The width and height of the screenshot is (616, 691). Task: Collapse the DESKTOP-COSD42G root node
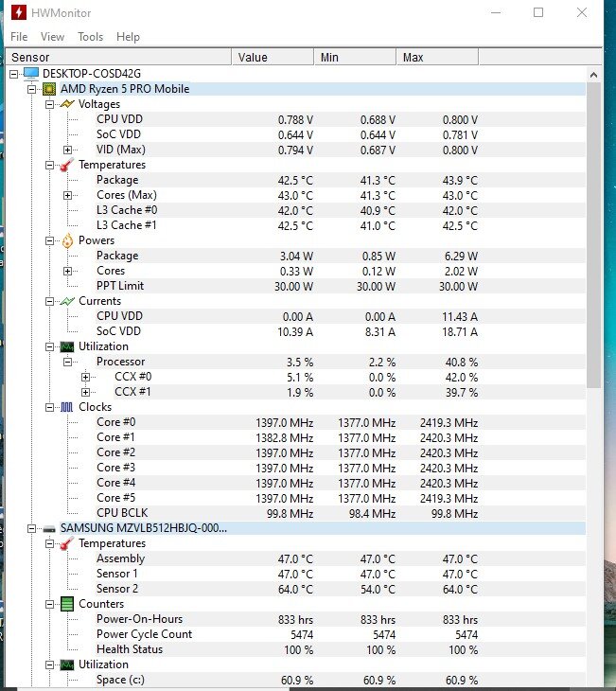pyautogui.click(x=14, y=74)
